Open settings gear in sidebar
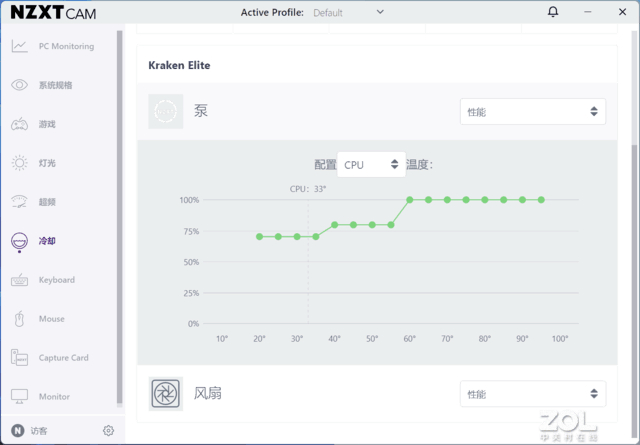This screenshot has width=640, height=445. (108, 431)
